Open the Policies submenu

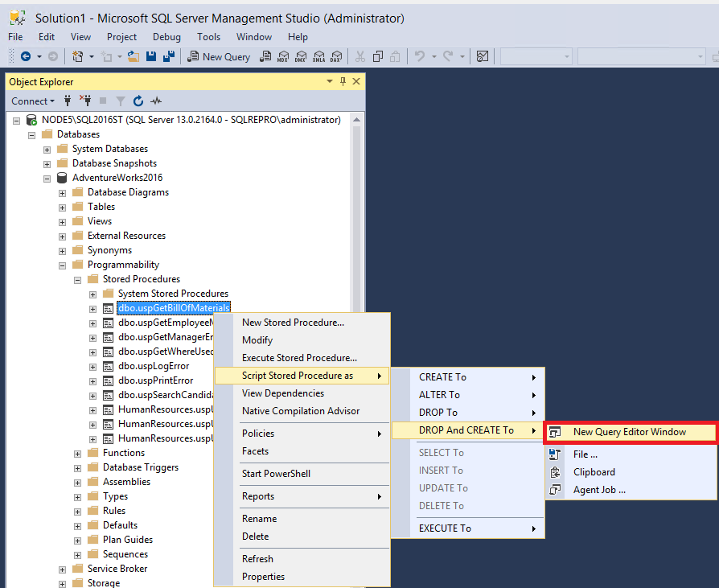coord(302,434)
